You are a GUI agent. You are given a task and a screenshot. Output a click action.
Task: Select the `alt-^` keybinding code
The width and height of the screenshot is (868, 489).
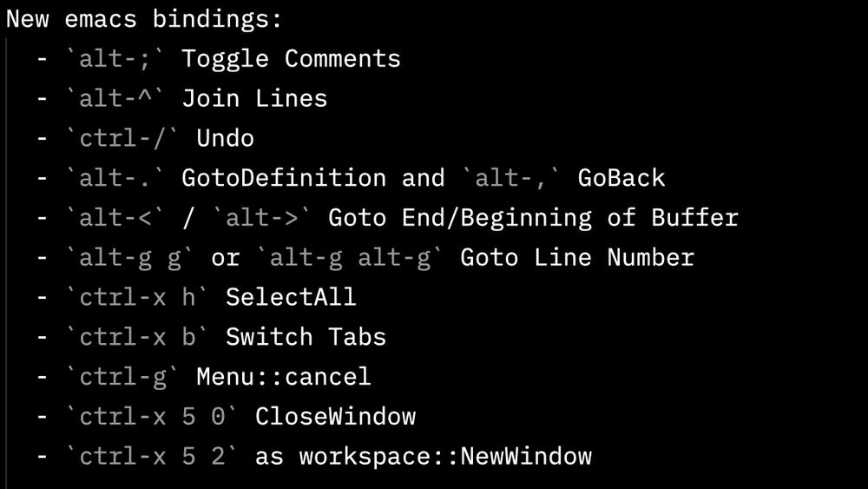115,98
